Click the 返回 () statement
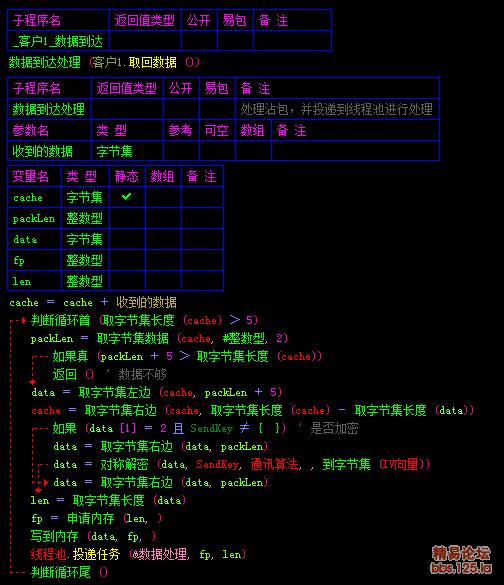 point(73,374)
